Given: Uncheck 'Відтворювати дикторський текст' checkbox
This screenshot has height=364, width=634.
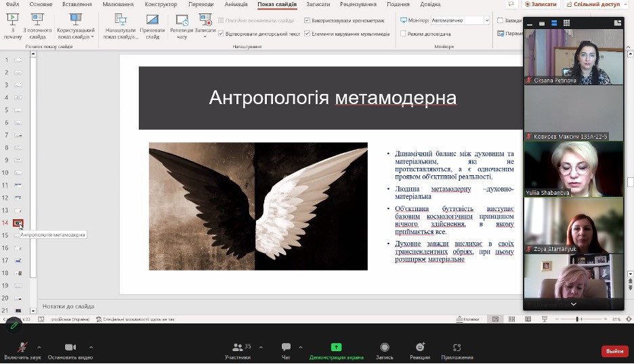Looking at the screenshot, I should coord(219,33).
